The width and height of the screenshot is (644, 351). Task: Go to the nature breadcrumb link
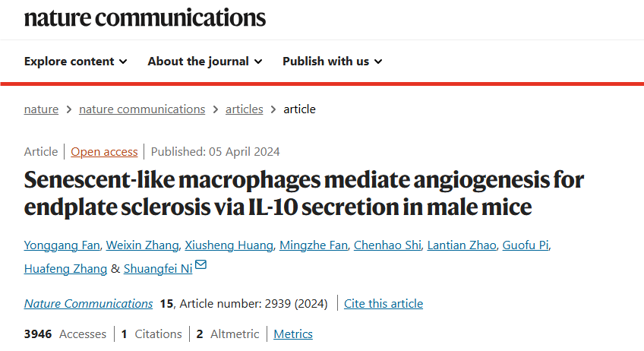(41, 109)
